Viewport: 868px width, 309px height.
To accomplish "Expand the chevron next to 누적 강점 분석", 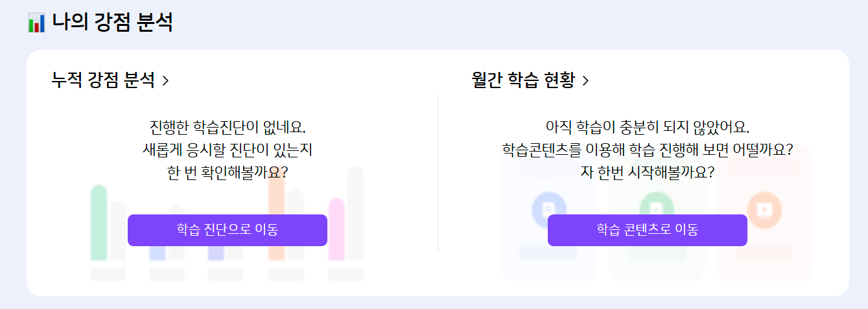I will (x=165, y=80).
